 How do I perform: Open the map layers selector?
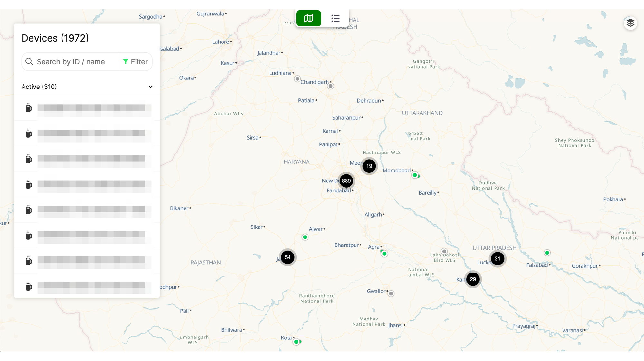click(x=630, y=23)
